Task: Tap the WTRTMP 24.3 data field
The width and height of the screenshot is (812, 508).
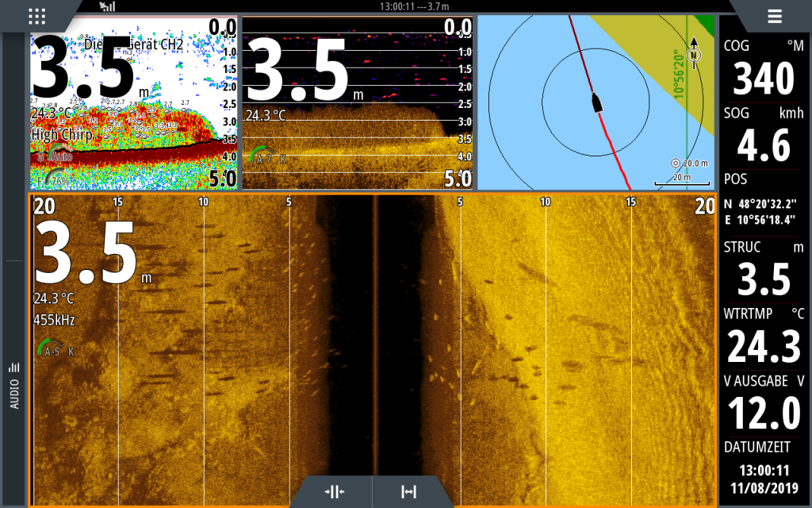Action: pyautogui.click(x=758, y=337)
